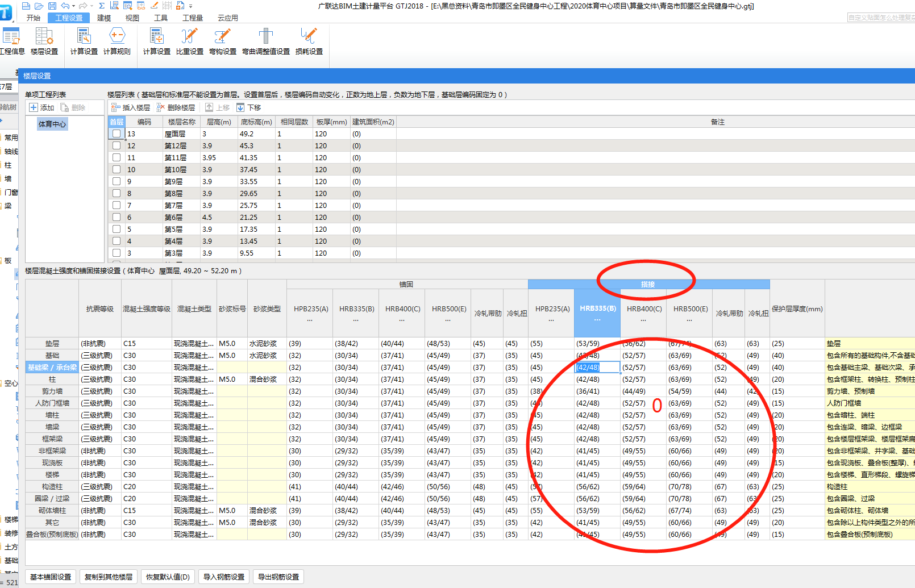Tick the 首层 checkbox for 第9层
The image size is (915, 588).
[117, 181]
